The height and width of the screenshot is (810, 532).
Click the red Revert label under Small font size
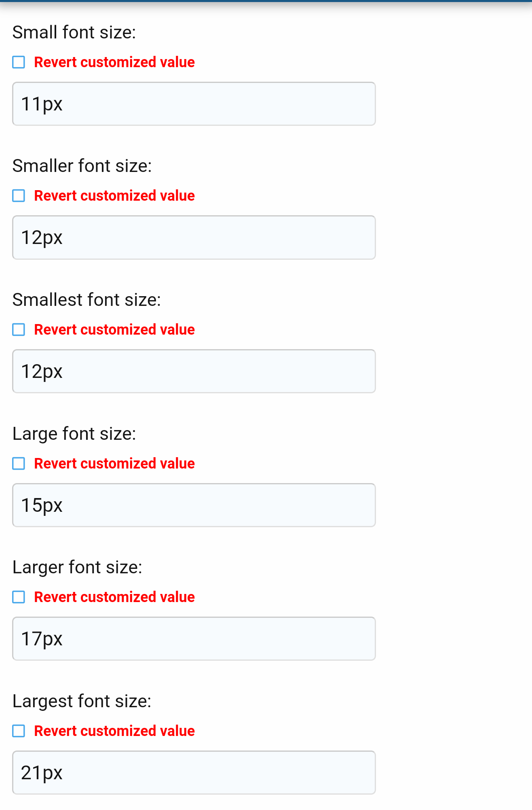point(114,62)
